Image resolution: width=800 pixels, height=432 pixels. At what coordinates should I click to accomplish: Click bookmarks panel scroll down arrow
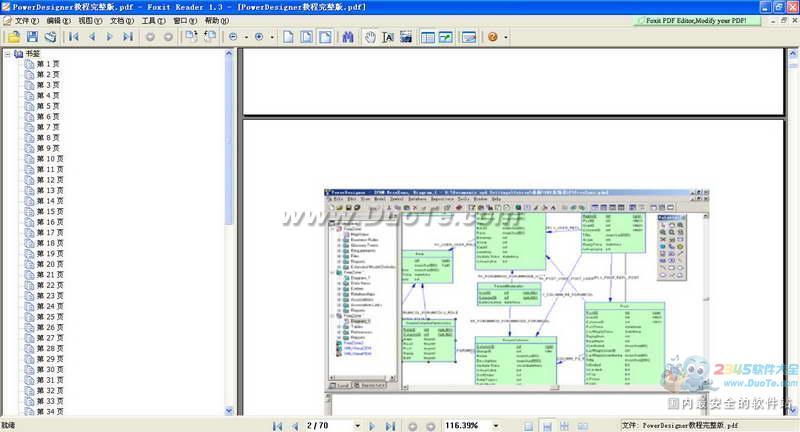click(229, 411)
